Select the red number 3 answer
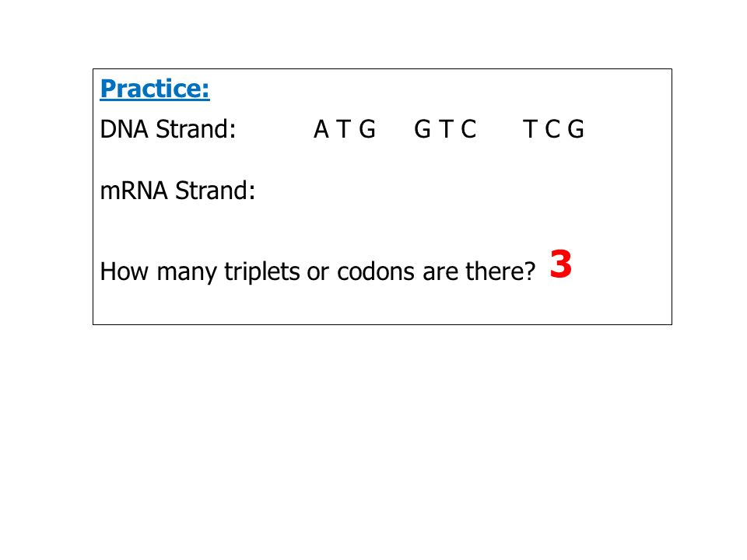The height and width of the screenshot is (560, 747). click(x=561, y=264)
